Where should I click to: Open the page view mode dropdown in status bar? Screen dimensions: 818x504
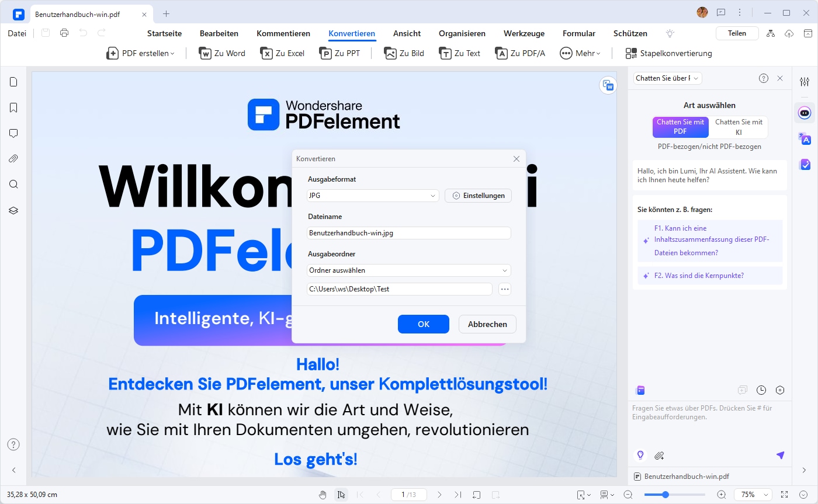pyautogui.click(x=607, y=495)
